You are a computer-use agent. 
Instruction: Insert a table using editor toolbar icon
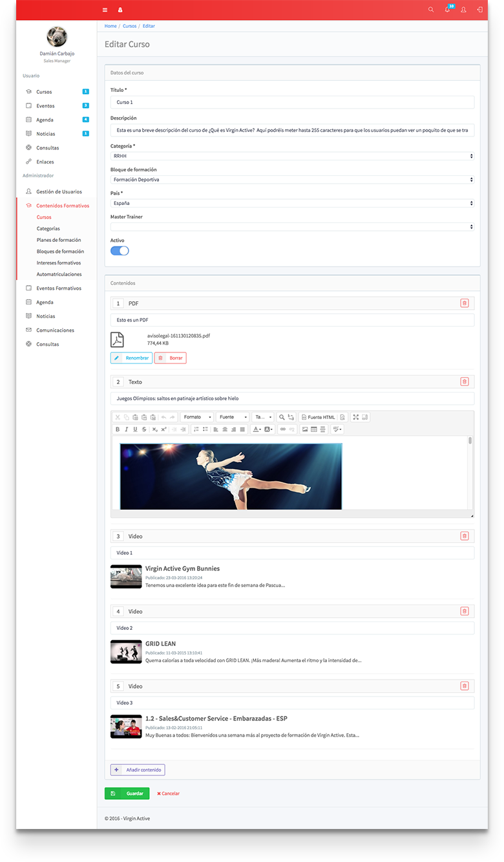click(x=314, y=429)
